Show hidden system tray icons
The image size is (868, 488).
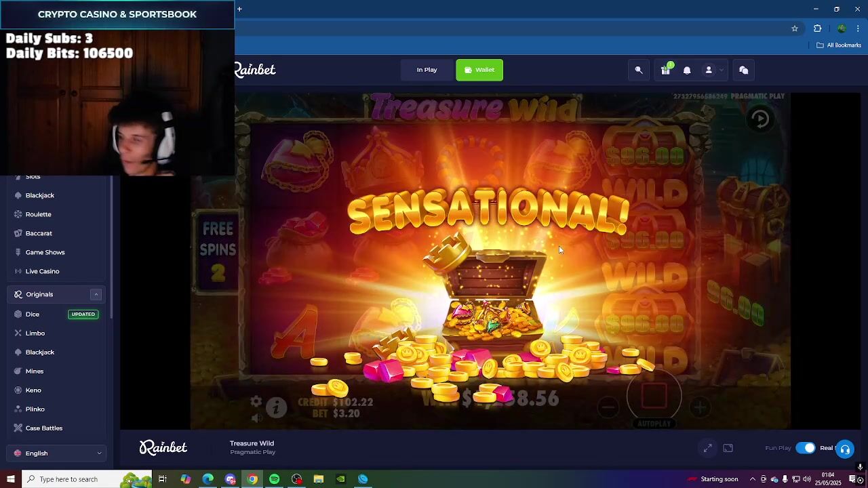click(752, 479)
